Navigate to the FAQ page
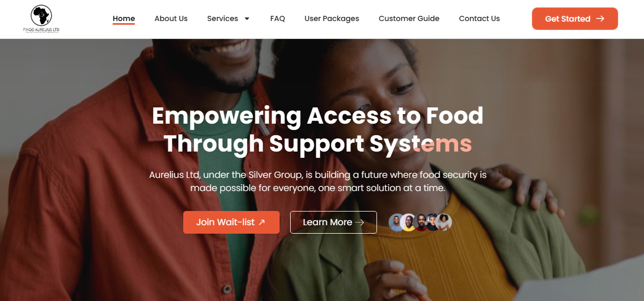The image size is (644, 301). click(x=278, y=18)
